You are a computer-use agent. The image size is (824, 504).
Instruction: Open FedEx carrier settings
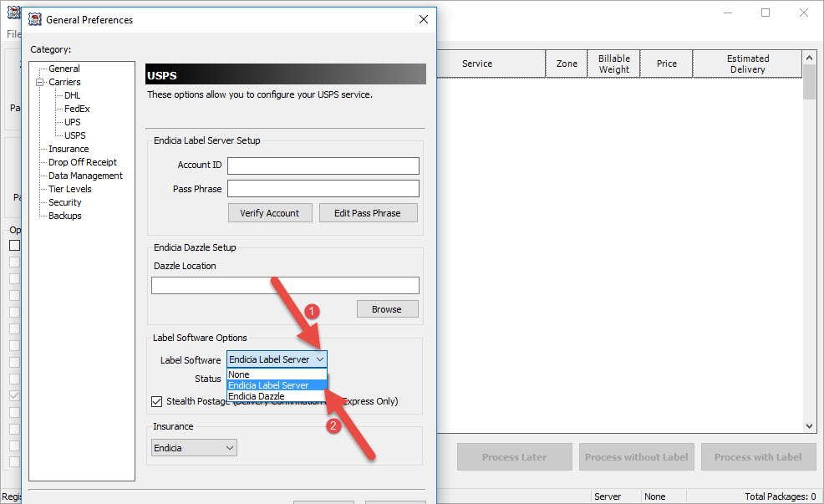[77, 109]
